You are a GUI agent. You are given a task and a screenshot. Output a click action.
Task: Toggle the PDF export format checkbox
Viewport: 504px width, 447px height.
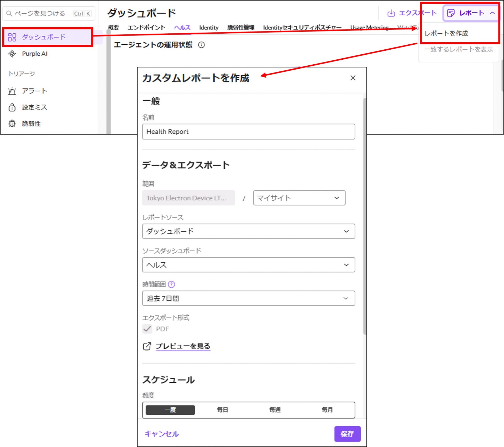click(147, 329)
